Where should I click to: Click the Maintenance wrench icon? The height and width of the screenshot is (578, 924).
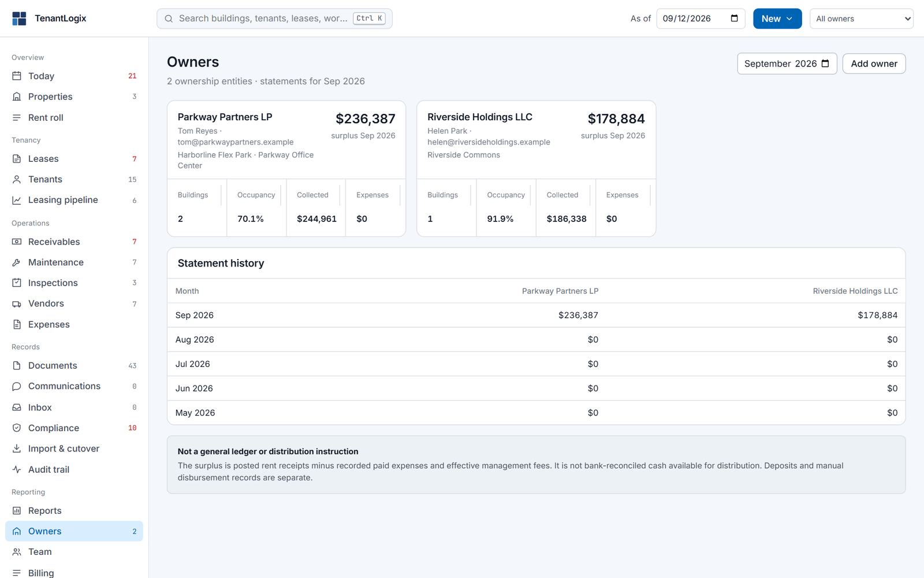click(x=17, y=262)
